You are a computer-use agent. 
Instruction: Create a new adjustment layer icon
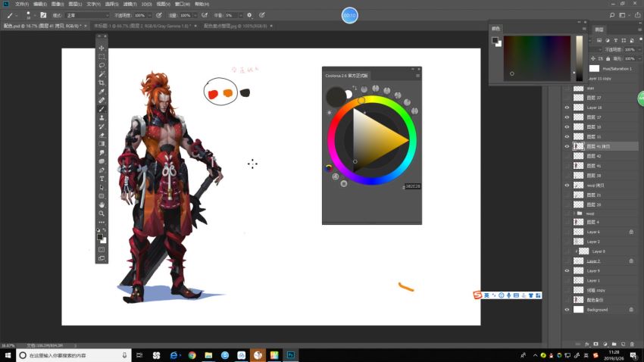point(605,344)
